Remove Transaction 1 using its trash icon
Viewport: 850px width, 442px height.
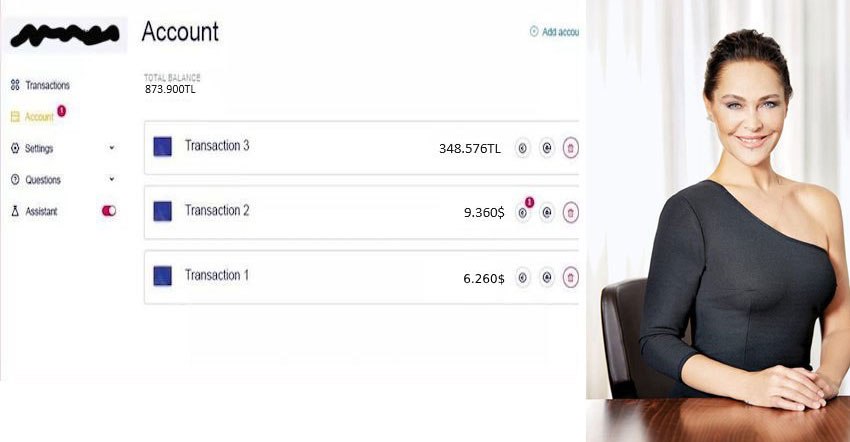(x=570, y=277)
